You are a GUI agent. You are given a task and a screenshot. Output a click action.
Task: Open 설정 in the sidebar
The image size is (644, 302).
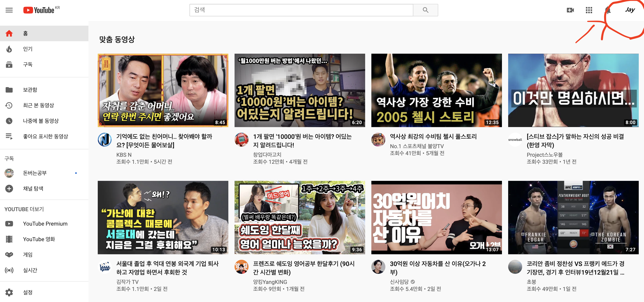[x=44, y=292]
